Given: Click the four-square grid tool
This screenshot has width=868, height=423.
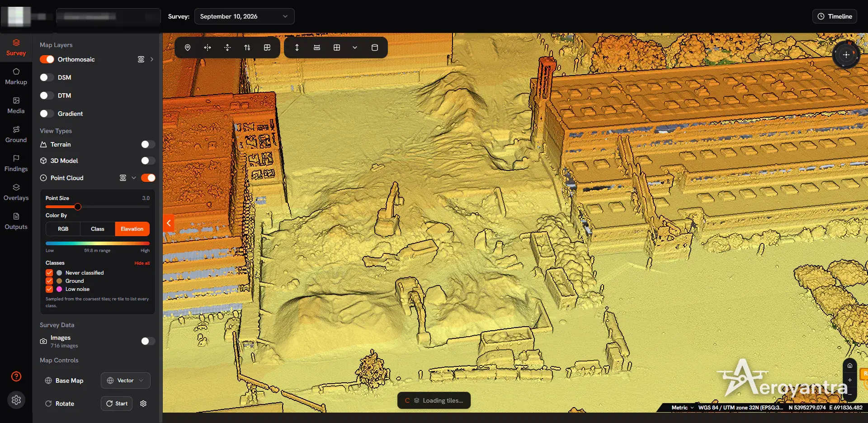Looking at the screenshot, I should [337, 48].
